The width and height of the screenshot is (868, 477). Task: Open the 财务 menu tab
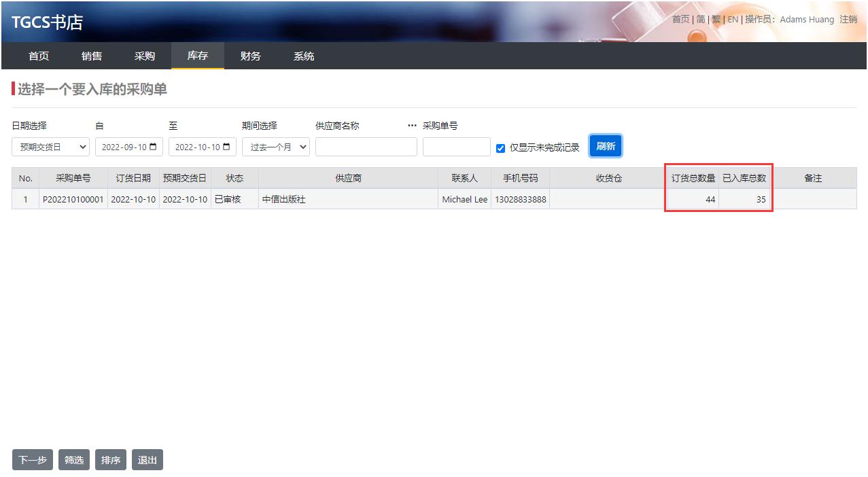(x=250, y=56)
